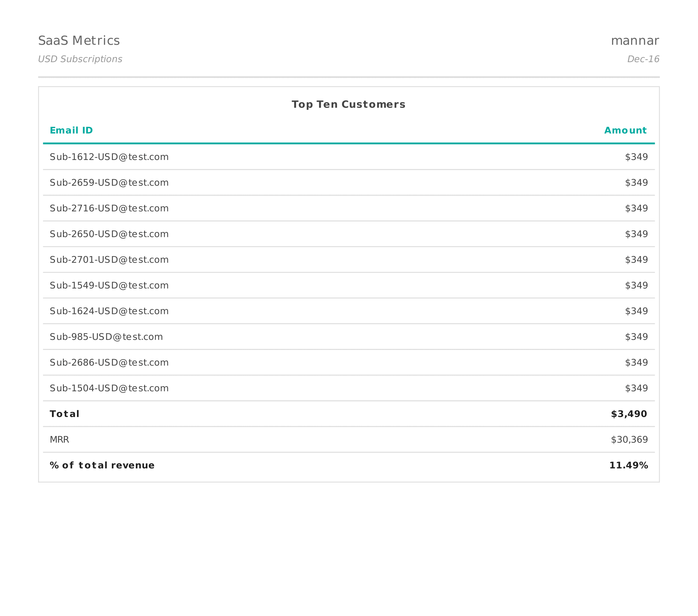Image resolution: width=698 pixels, height=616 pixels.
Task: Select Sub-1612-USD@test.com email entry
Action: (109, 156)
